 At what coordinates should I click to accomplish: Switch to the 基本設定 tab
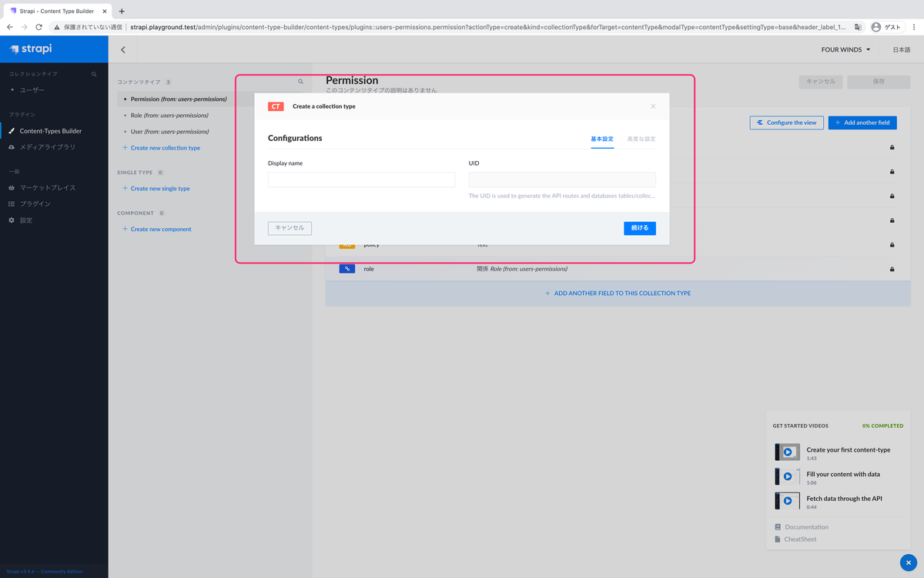(x=602, y=139)
